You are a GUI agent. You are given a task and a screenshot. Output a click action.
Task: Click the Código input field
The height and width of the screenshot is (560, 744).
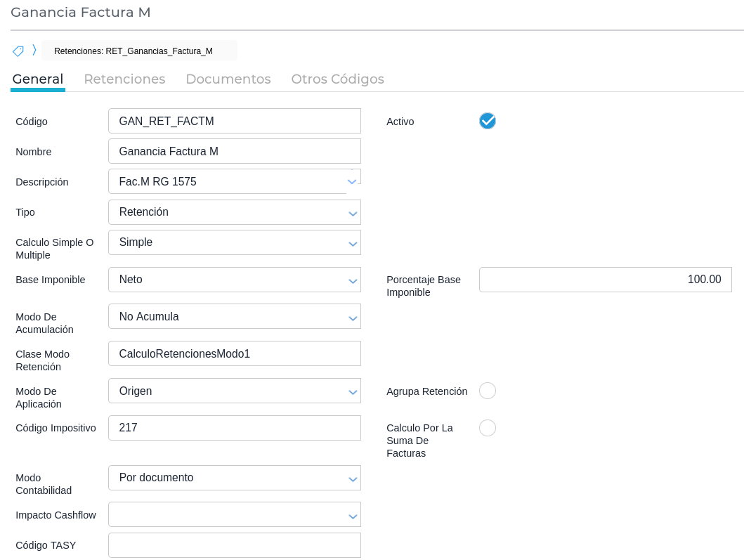pyautogui.click(x=235, y=121)
